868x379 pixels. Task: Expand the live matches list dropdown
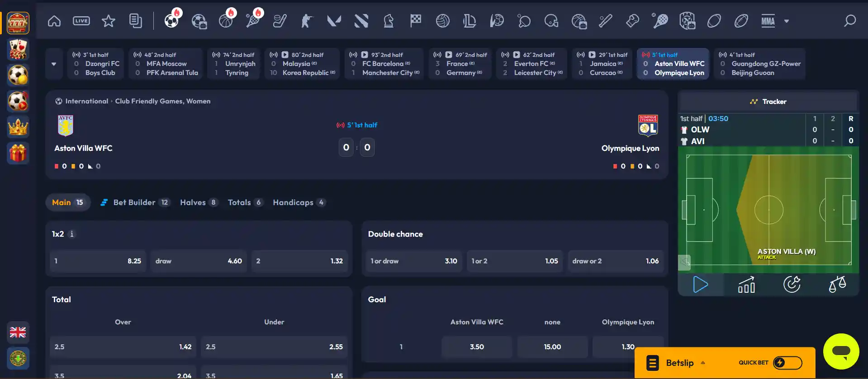tap(54, 64)
